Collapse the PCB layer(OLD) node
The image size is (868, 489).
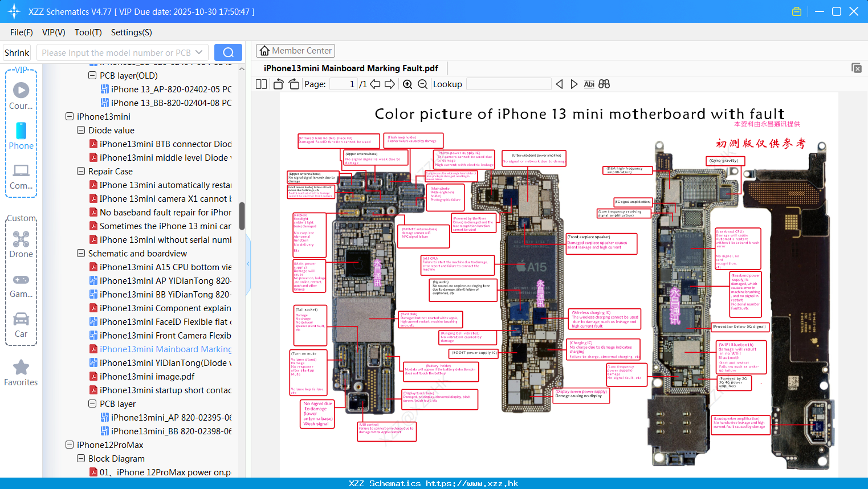coord(92,75)
